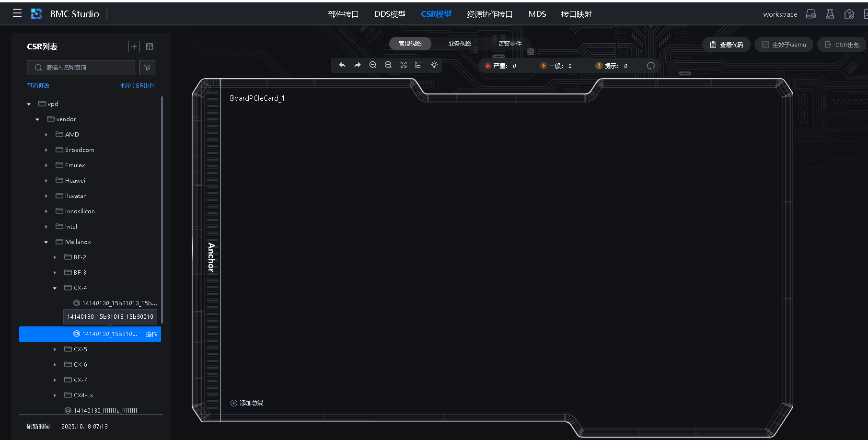This screenshot has height=440, width=868.
Task: Open the filter icon beside search box
Action: 147,68
